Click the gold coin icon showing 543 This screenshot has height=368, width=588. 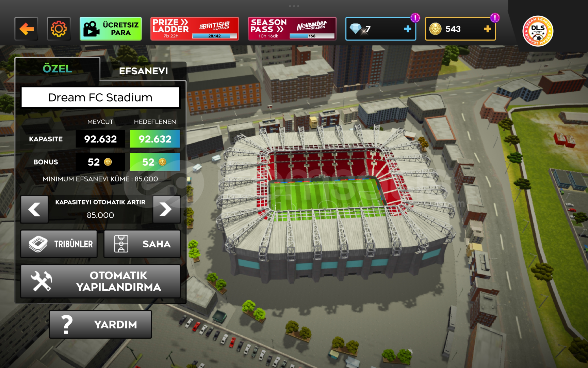[435, 29]
